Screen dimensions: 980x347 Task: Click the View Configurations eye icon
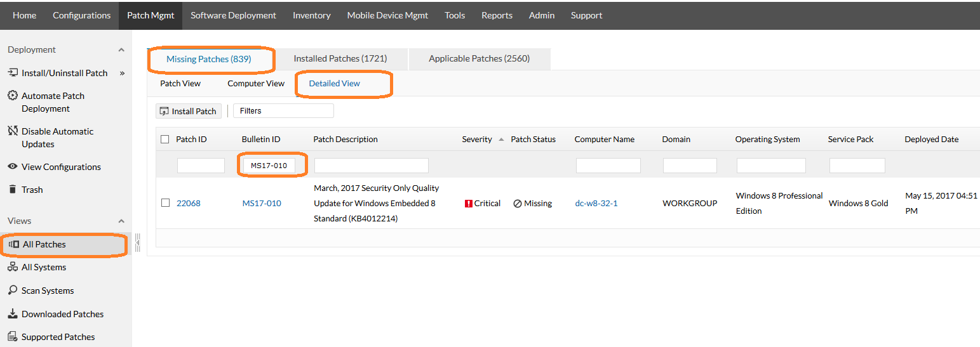point(13,167)
